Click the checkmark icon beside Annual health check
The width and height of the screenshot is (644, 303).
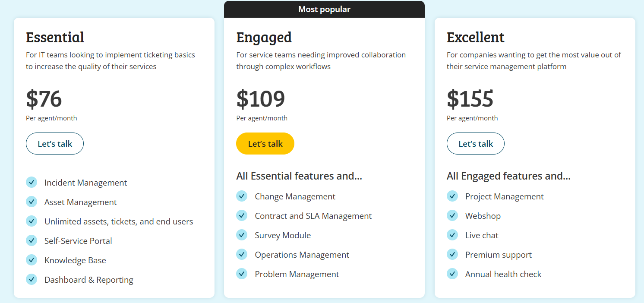[x=452, y=274]
